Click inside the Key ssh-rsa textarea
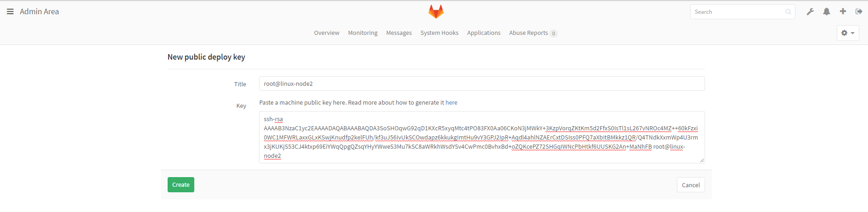This screenshot has width=868, height=212. click(x=481, y=137)
